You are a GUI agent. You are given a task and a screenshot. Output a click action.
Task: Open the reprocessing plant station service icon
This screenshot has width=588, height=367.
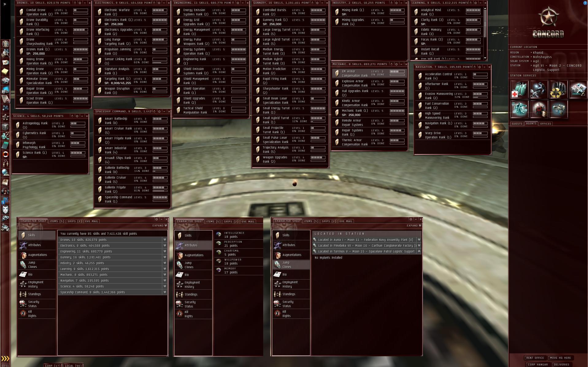[x=559, y=89]
